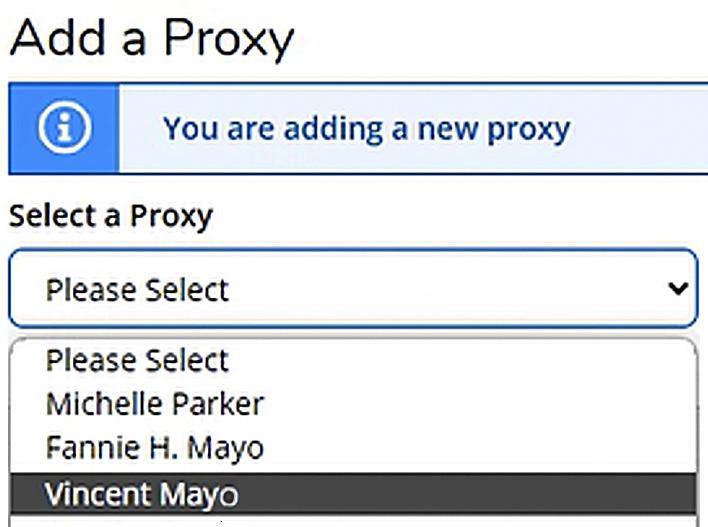Click empty space inside the proxy select box

(450, 289)
